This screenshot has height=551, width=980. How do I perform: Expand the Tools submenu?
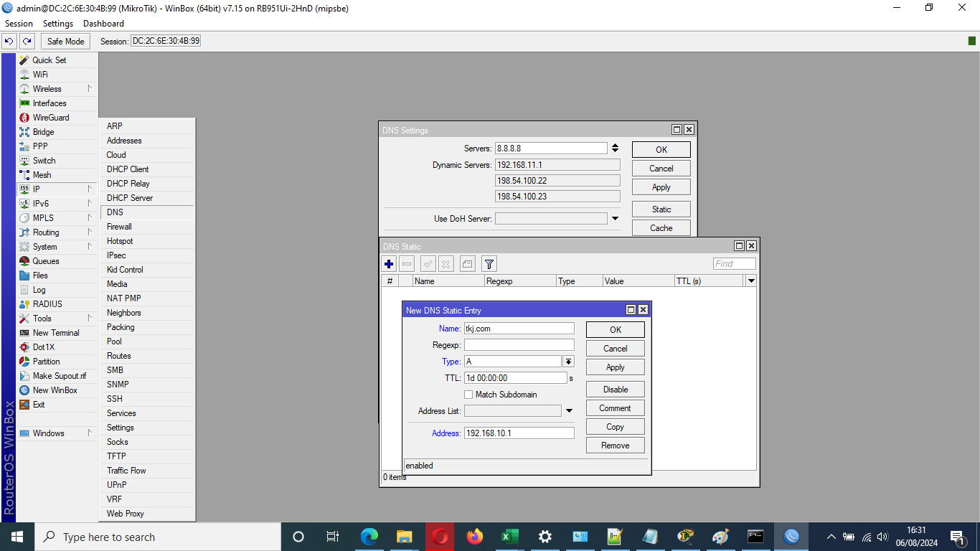[x=90, y=319]
